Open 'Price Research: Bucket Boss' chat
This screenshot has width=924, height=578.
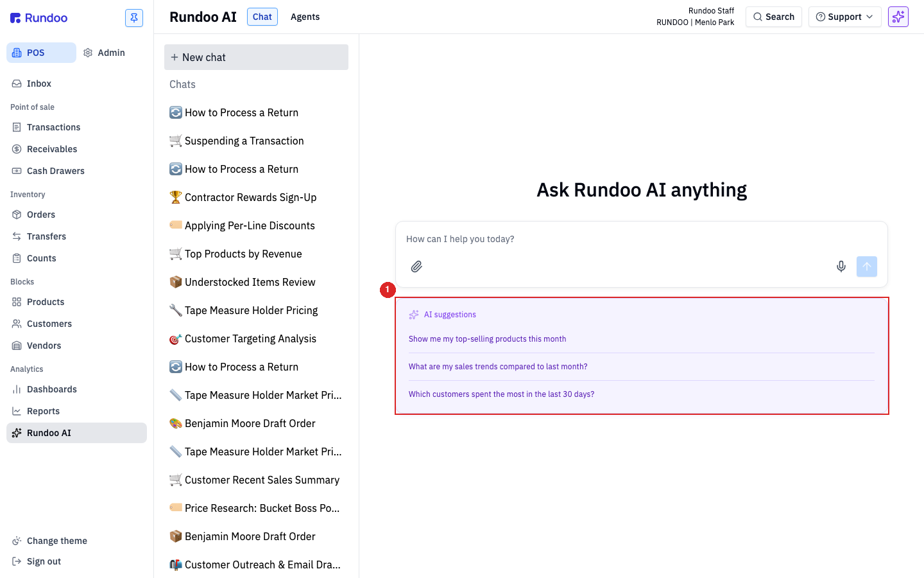click(x=256, y=508)
